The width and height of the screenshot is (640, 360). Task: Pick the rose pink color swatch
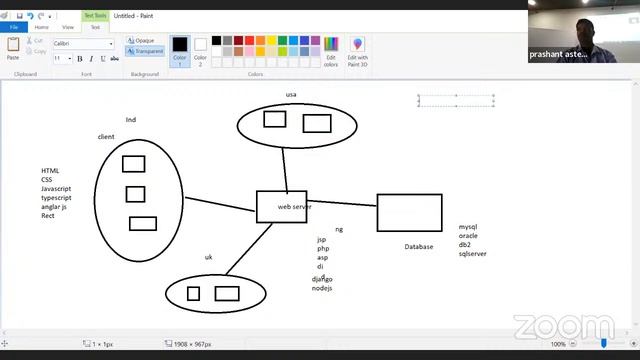pos(249,51)
